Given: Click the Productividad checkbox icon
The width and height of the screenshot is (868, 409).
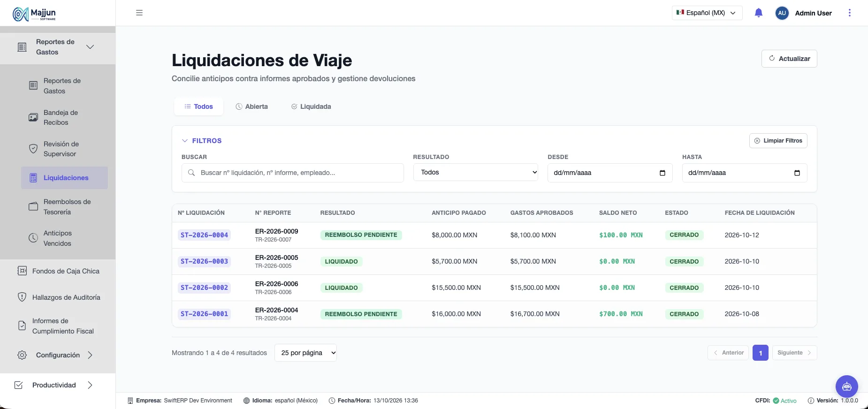Looking at the screenshot, I should point(19,385).
